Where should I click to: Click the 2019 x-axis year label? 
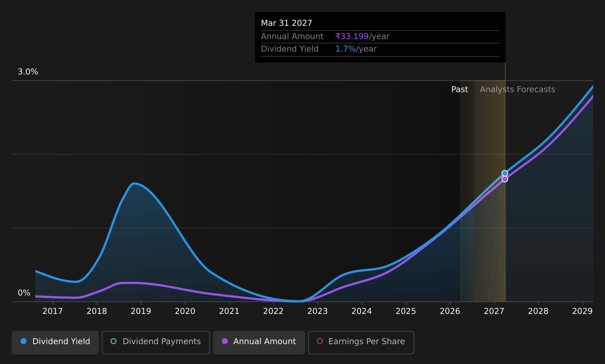click(141, 311)
